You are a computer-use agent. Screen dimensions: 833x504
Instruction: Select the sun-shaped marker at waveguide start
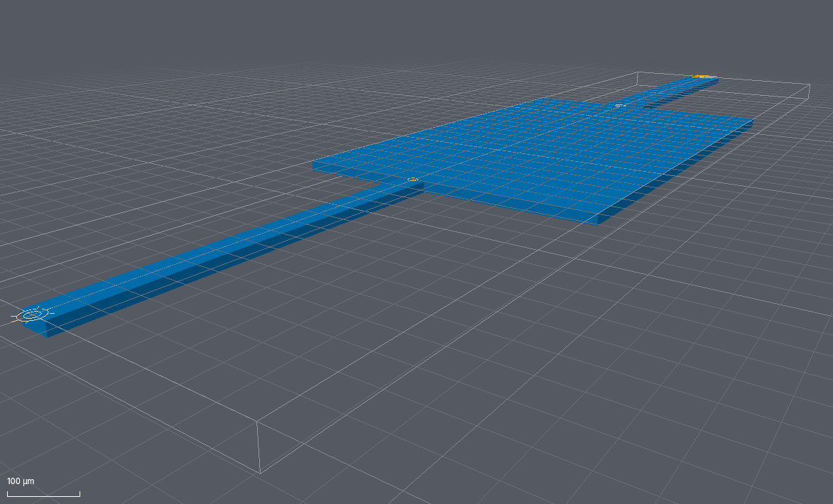click(33, 315)
